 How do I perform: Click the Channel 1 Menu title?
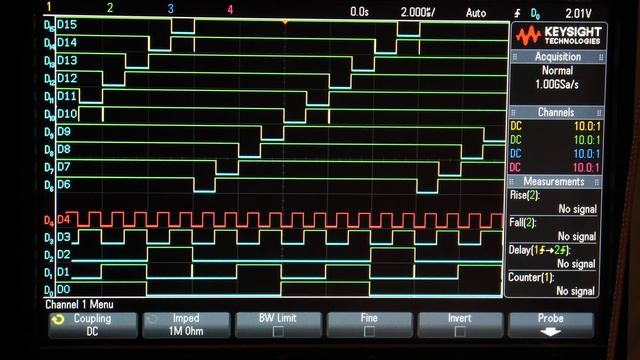click(x=79, y=304)
